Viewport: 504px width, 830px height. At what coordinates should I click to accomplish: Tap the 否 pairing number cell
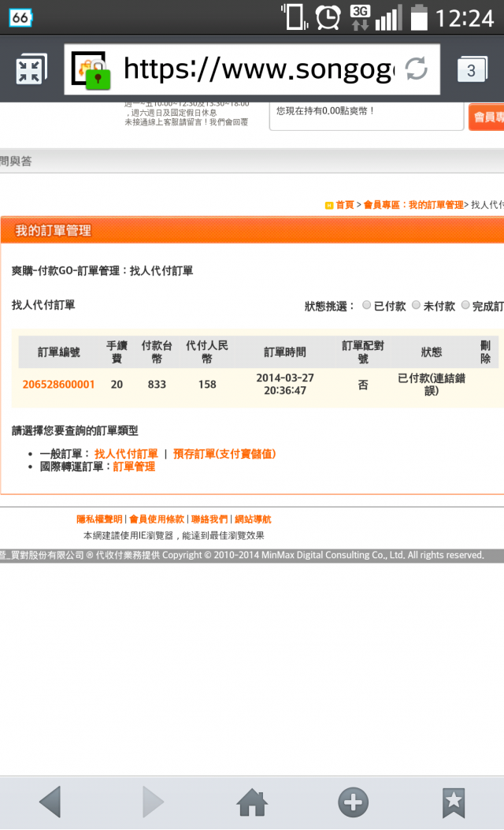point(363,385)
